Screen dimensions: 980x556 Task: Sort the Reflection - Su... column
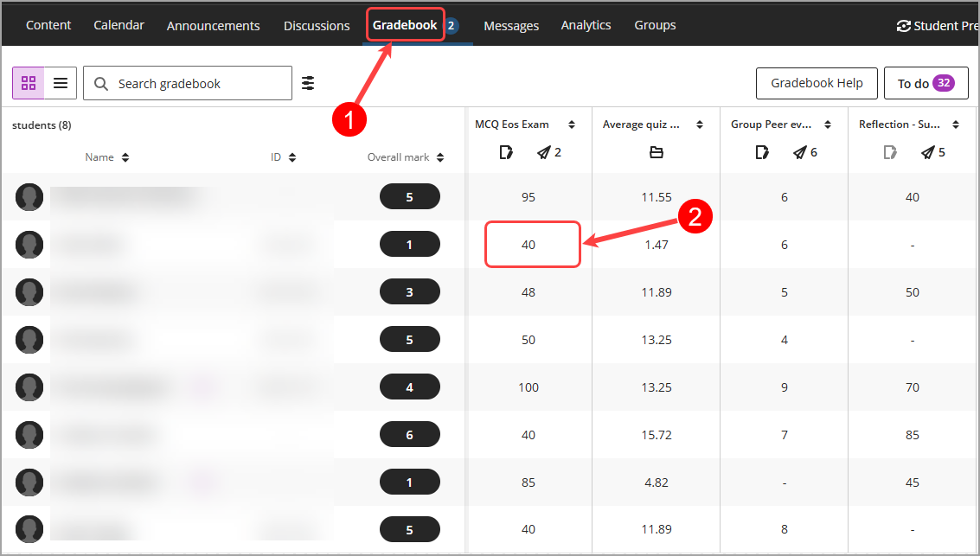[956, 125]
